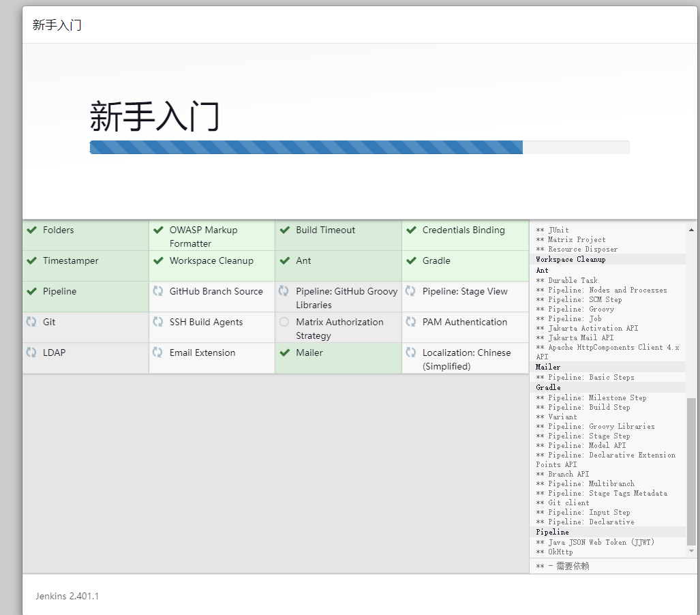Click the "Timestamper" plugin label
Screen dimensions: 700x615
(70, 261)
